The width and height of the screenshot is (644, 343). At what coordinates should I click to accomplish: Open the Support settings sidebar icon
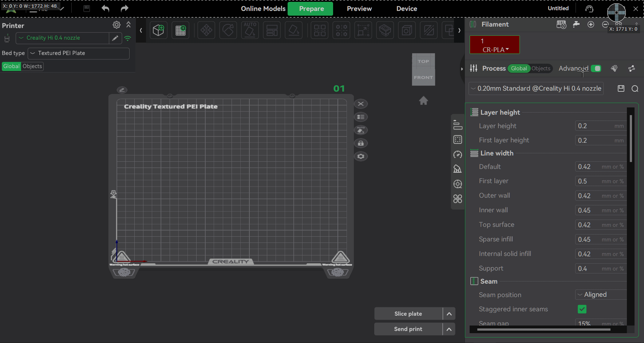[x=458, y=169]
